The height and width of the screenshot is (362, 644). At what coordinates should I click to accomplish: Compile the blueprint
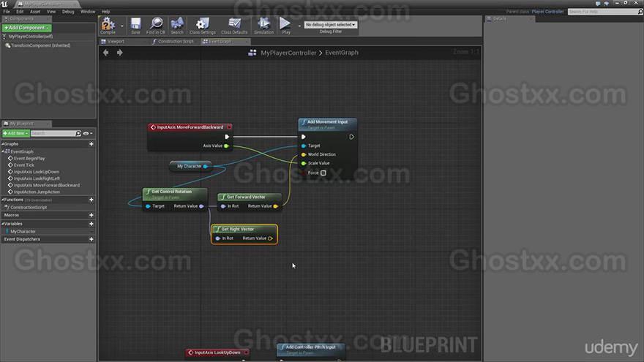click(x=108, y=26)
